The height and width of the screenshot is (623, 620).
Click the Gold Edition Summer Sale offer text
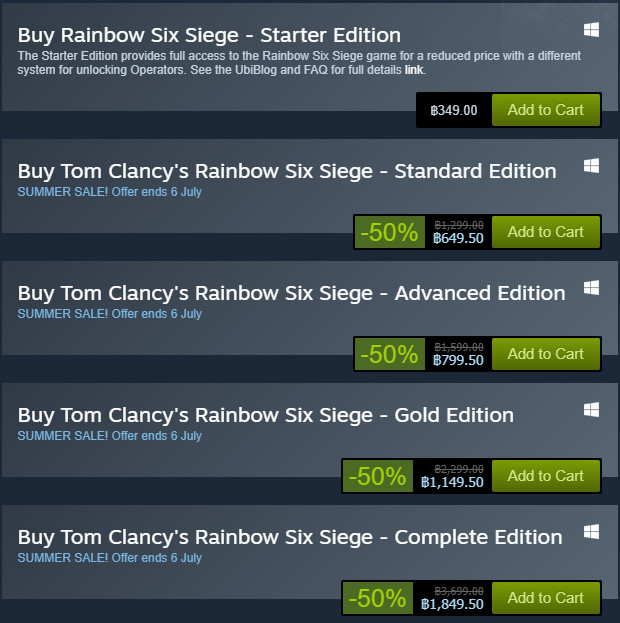[x=110, y=436]
